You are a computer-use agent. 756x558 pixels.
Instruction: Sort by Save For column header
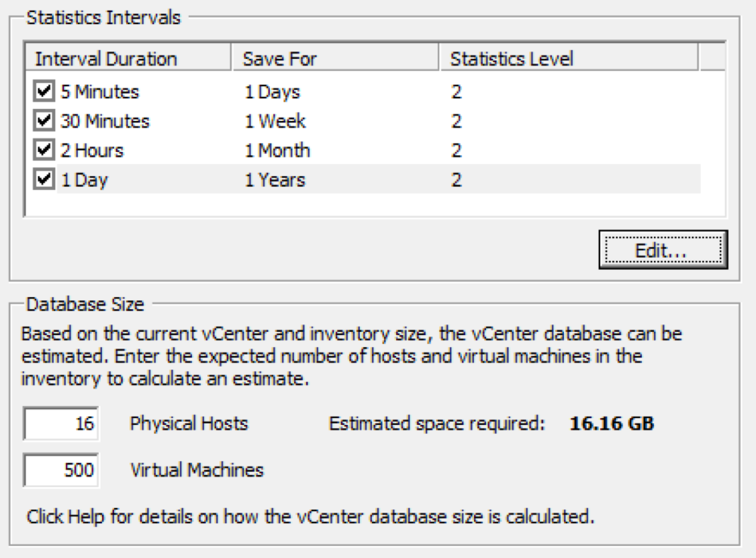(x=336, y=58)
